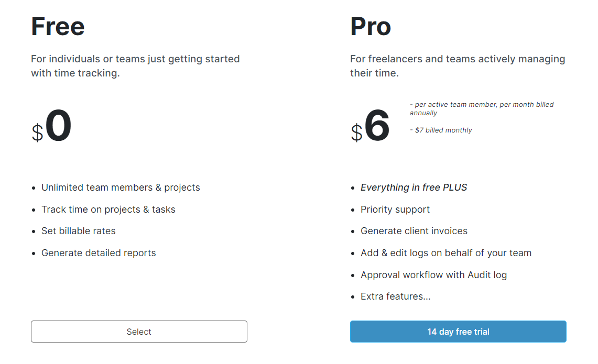
Task: Click 'Generate client invoices' list item
Action: [414, 231]
